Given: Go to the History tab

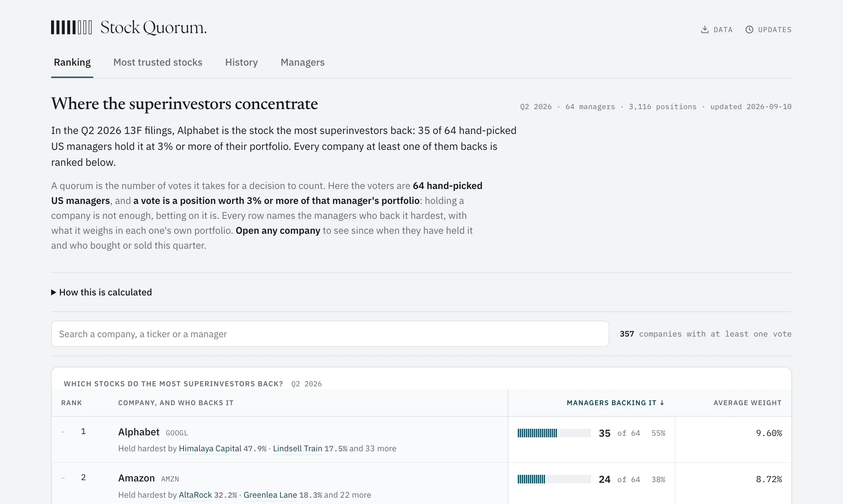Looking at the screenshot, I should tap(241, 62).
